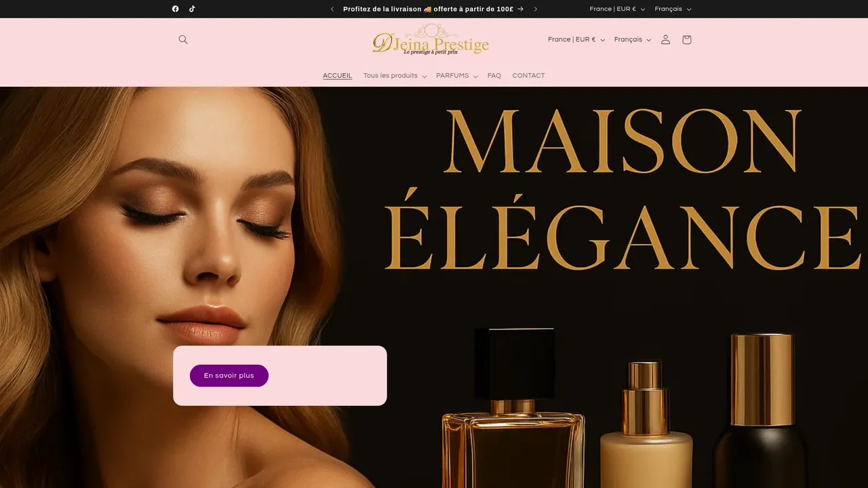
Task: Open the account login icon
Action: 666,39
